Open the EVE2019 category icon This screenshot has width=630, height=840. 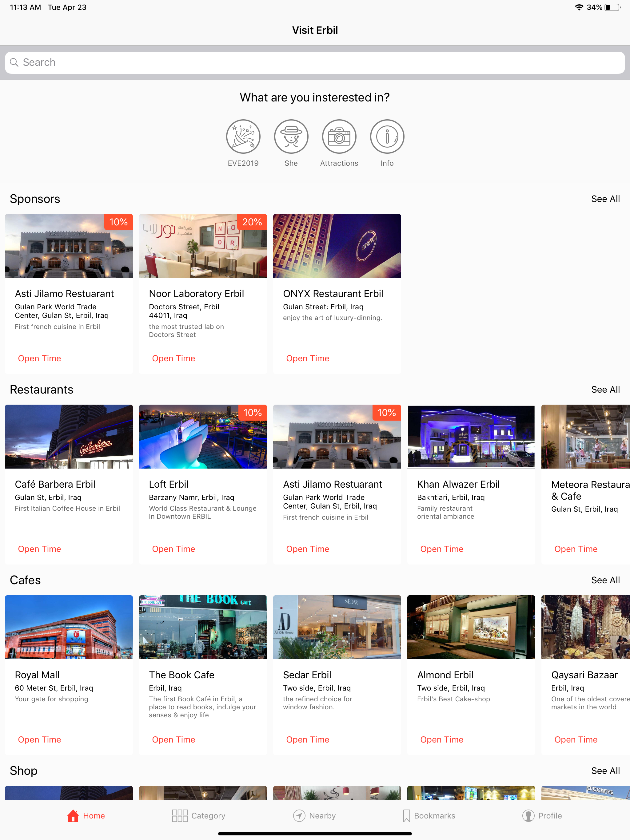point(243,137)
